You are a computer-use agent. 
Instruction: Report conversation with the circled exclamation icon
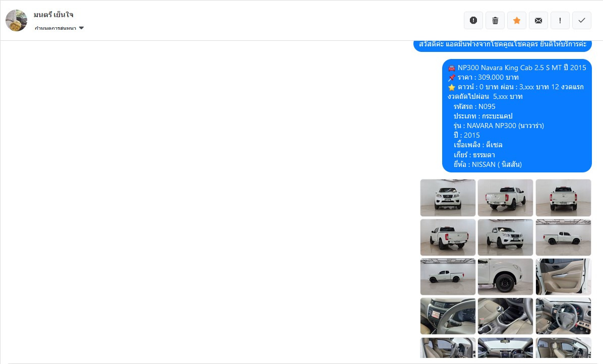(473, 20)
